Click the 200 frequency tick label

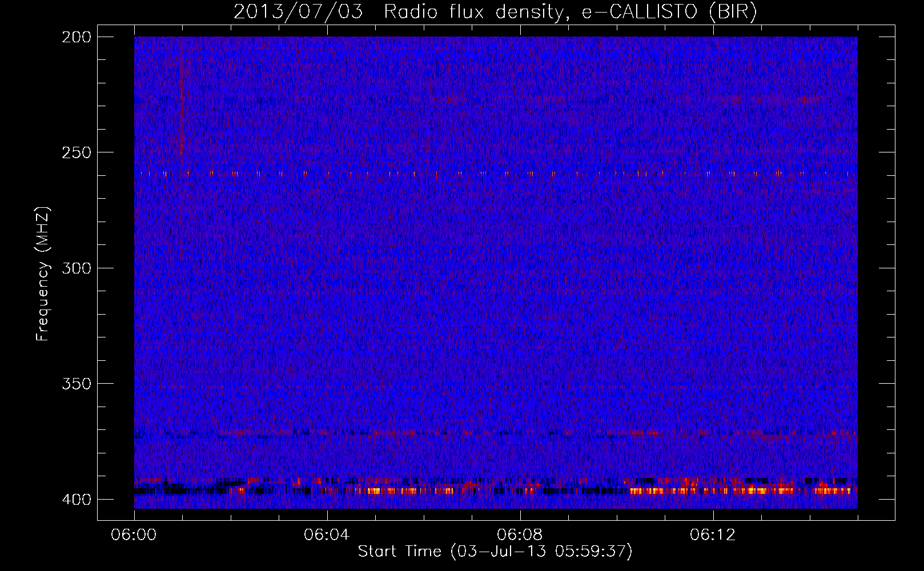(77, 37)
